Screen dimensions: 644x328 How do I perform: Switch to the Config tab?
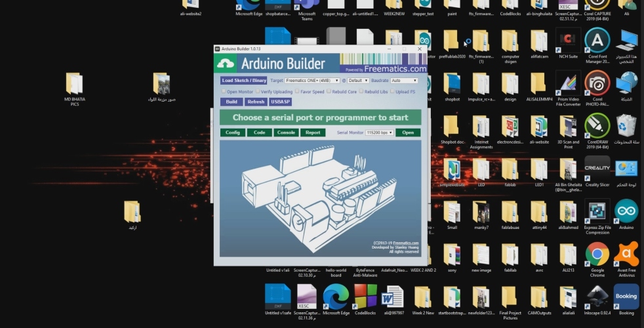tap(232, 133)
